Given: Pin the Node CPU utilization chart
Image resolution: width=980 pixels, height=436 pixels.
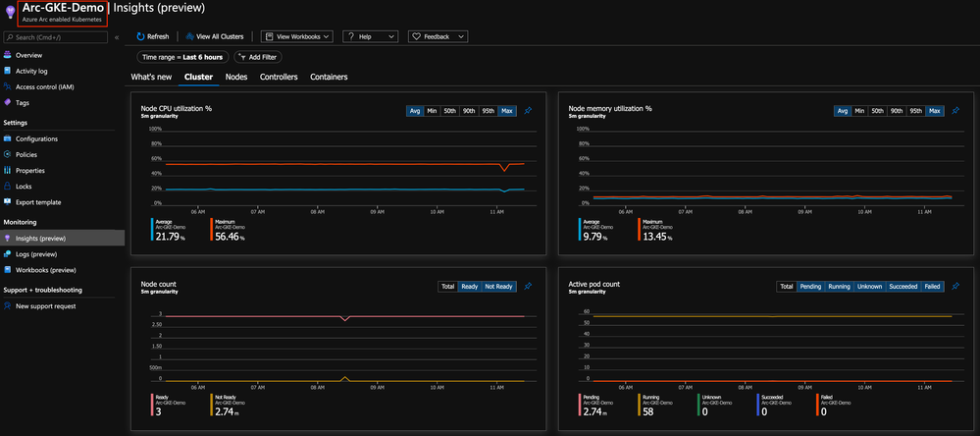Looking at the screenshot, I should coord(528,111).
